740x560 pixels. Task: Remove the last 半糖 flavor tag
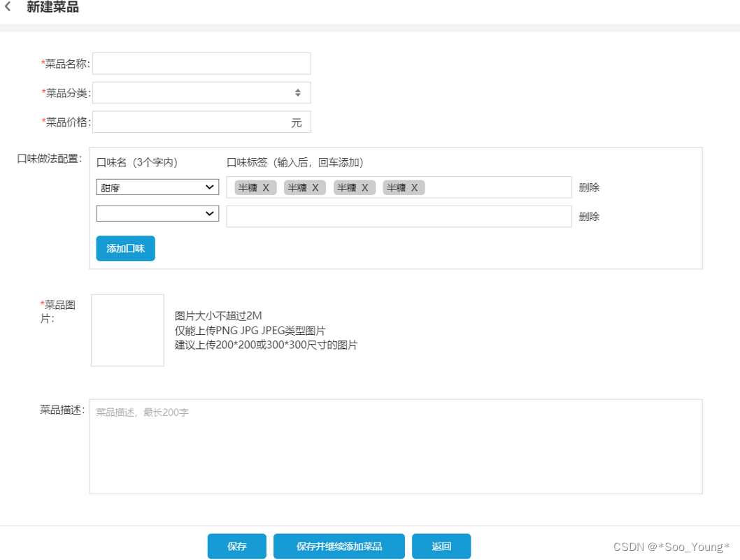pyautogui.click(x=413, y=187)
